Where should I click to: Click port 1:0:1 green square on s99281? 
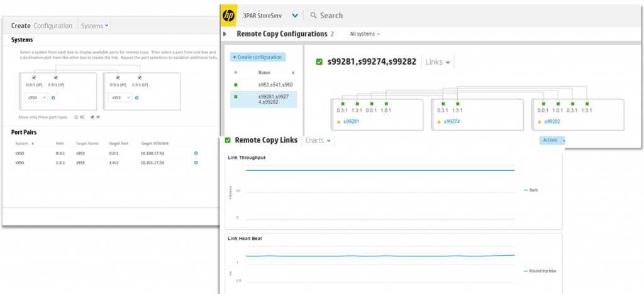point(386,104)
